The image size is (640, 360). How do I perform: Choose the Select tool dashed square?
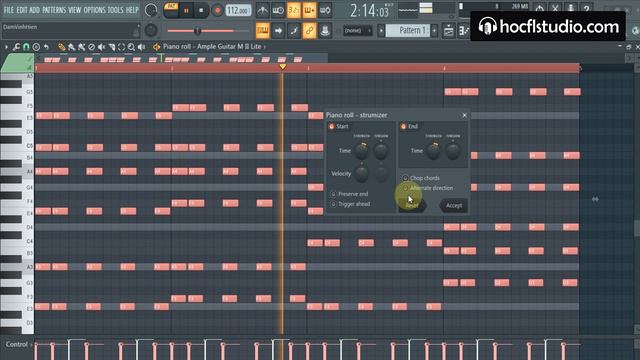pos(121,47)
